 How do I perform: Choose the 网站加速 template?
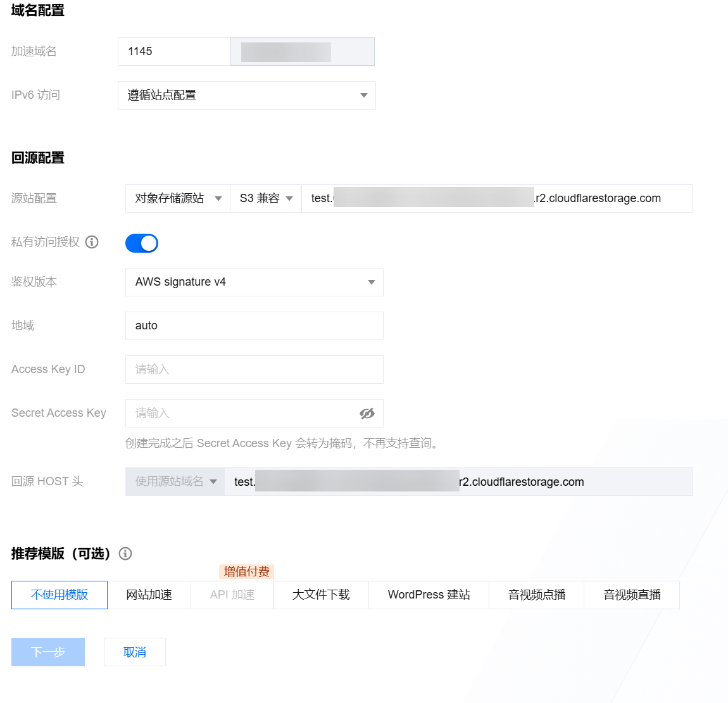click(149, 595)
